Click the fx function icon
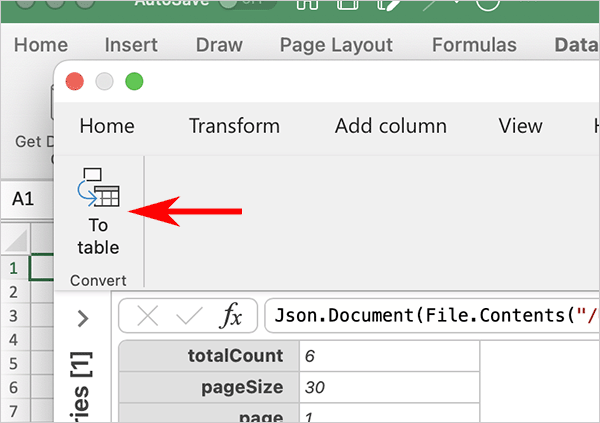600x423 pixels. 232,317
